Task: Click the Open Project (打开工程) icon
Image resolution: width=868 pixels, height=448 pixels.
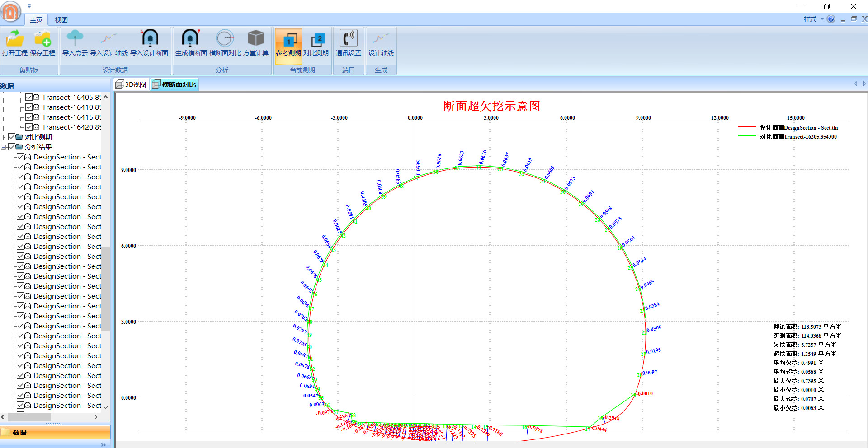Action: pos(14,39)
